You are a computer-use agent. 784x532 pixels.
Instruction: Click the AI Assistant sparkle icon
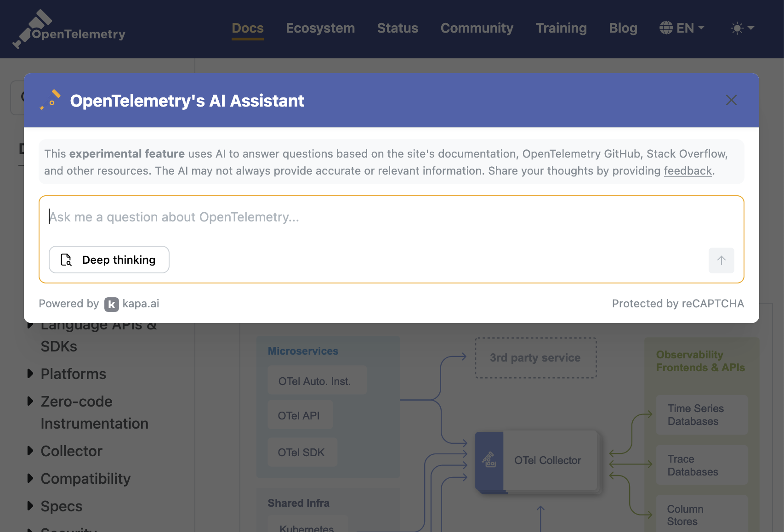(51, 100)
